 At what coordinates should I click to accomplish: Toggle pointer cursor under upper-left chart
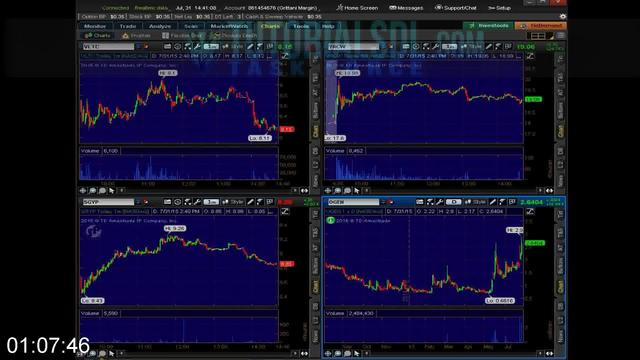(111, 191)
